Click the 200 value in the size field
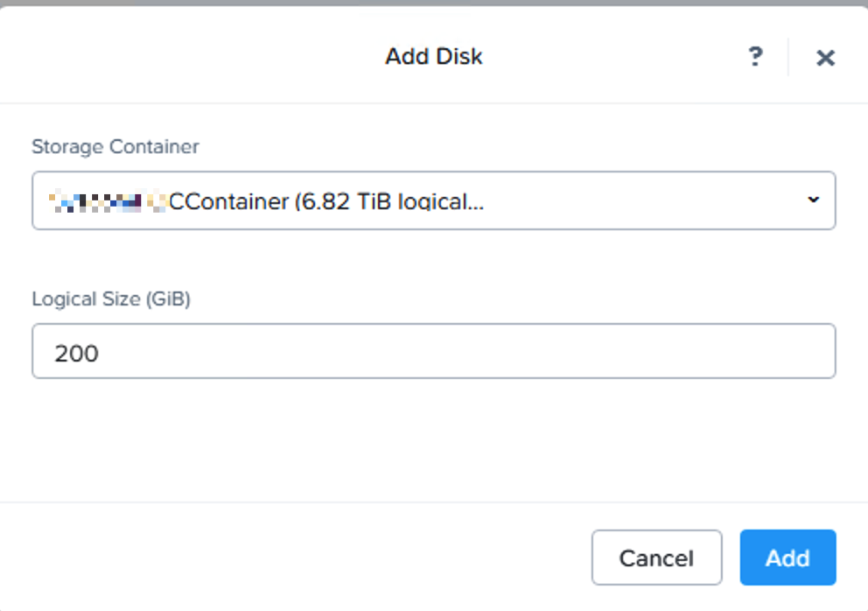 pos(76,354)
